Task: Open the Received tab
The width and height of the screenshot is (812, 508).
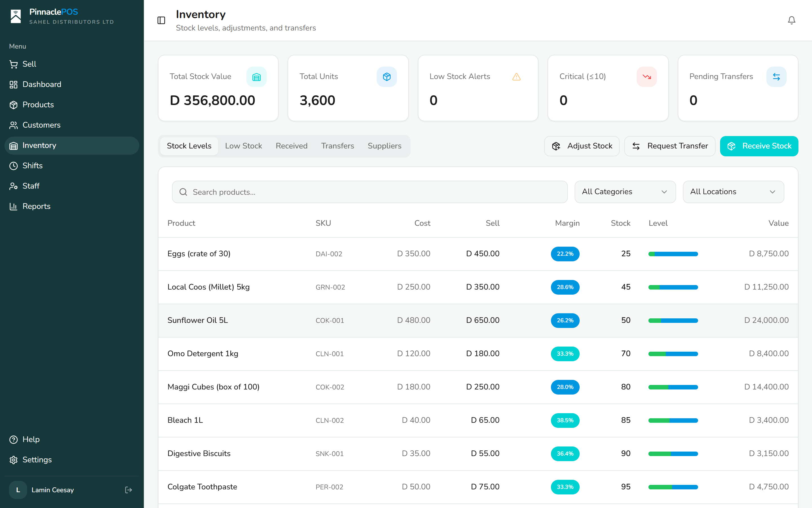Action: click(x=291, y=146)
